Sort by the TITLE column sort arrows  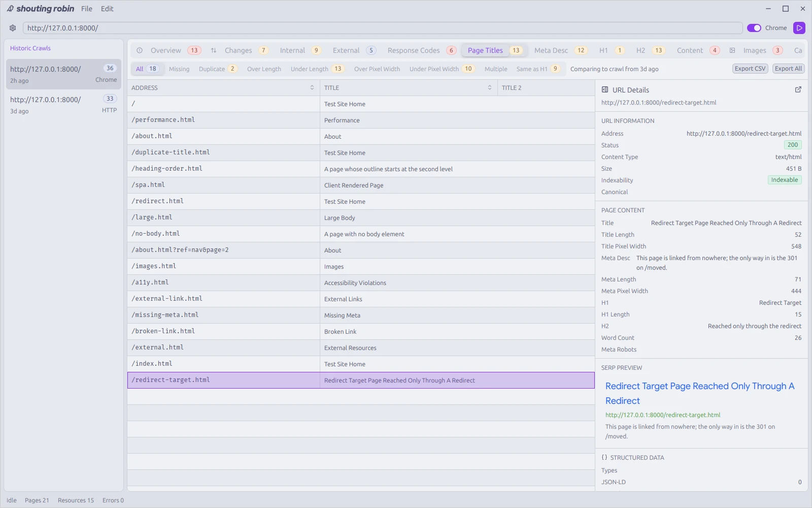pos(490,87)
